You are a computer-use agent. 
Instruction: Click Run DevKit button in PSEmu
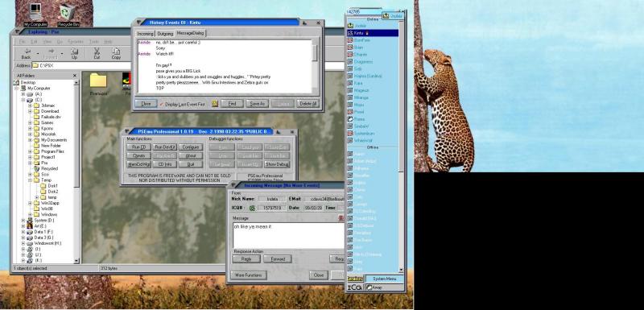165,147
